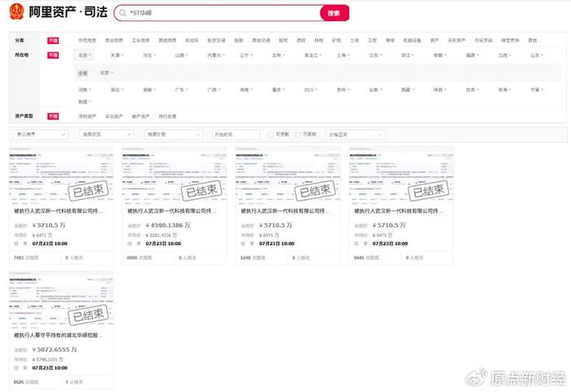Open thumbnail of listing with 7483 views
This screenshot has height=392, width=571.
[x=61, y=176]
